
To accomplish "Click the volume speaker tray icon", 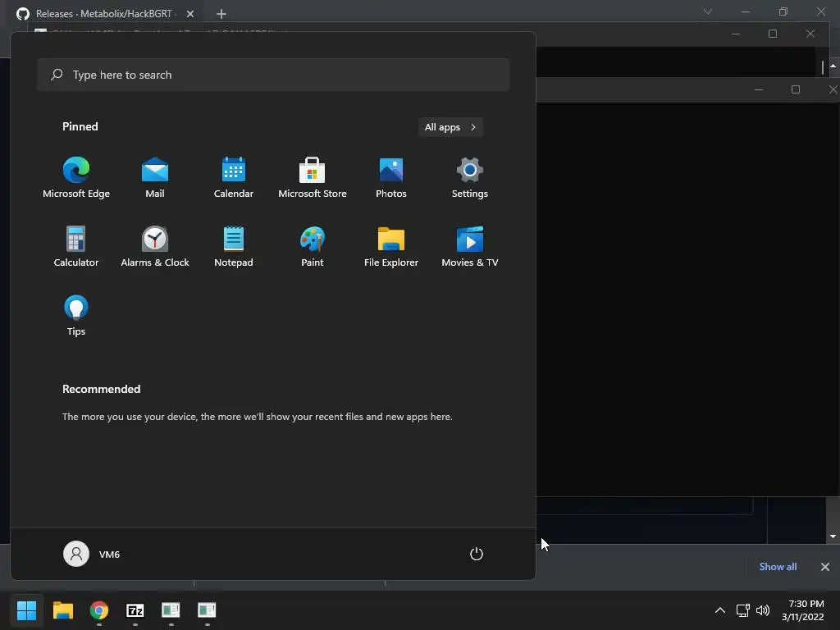I will click(763, 610).
